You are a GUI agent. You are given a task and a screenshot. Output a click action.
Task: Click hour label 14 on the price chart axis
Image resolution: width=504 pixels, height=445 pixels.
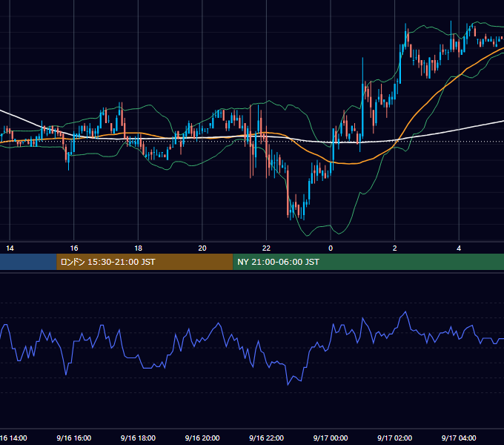[10, 248]
